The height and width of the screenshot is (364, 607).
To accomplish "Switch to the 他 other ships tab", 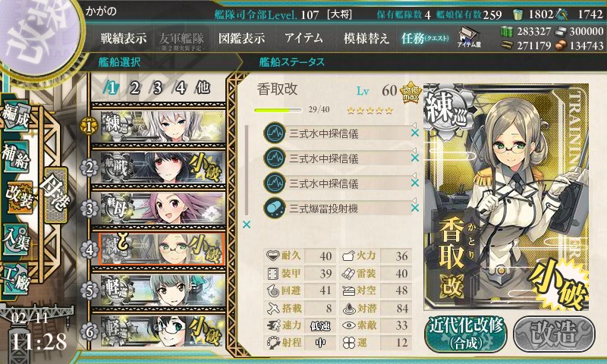I will [x=203, y=87].
